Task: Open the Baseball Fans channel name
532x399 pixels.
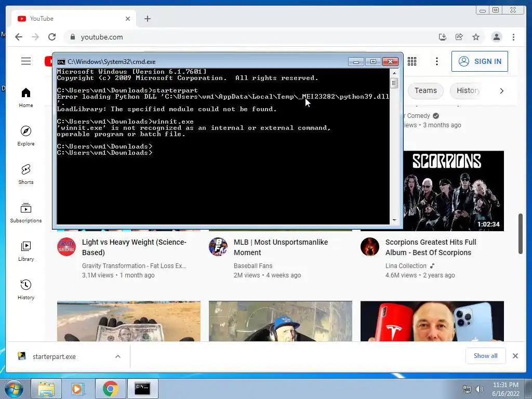Action: 253,266
